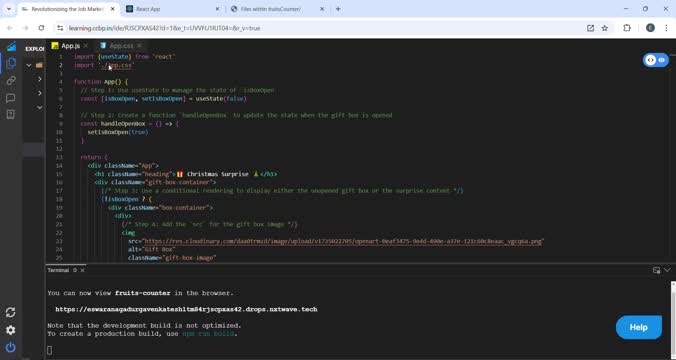Viewport: 676px width, 360px height.
Task: Click the link icon in the activity bar
Action: click(x=11, y=81)
